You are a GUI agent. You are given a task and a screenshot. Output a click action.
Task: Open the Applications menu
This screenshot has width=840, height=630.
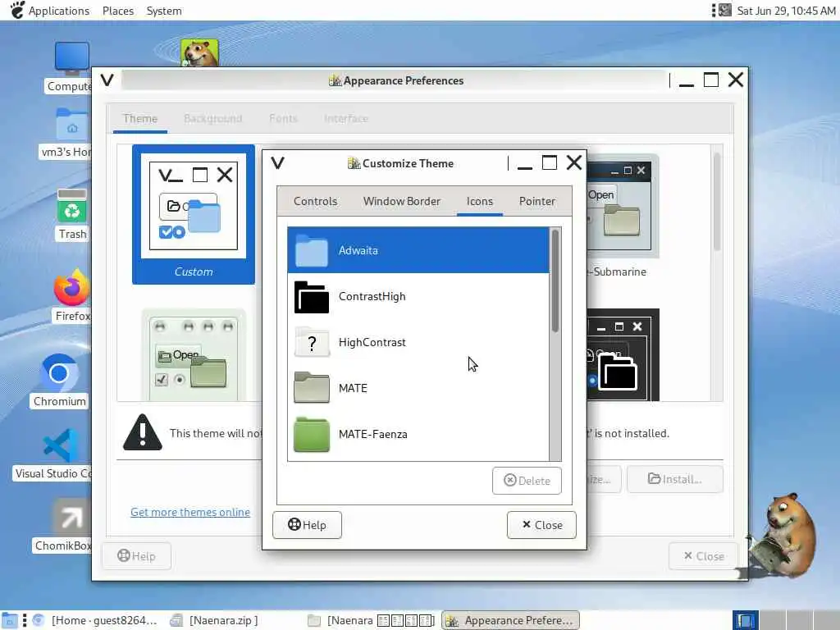[x=50, y=11]
